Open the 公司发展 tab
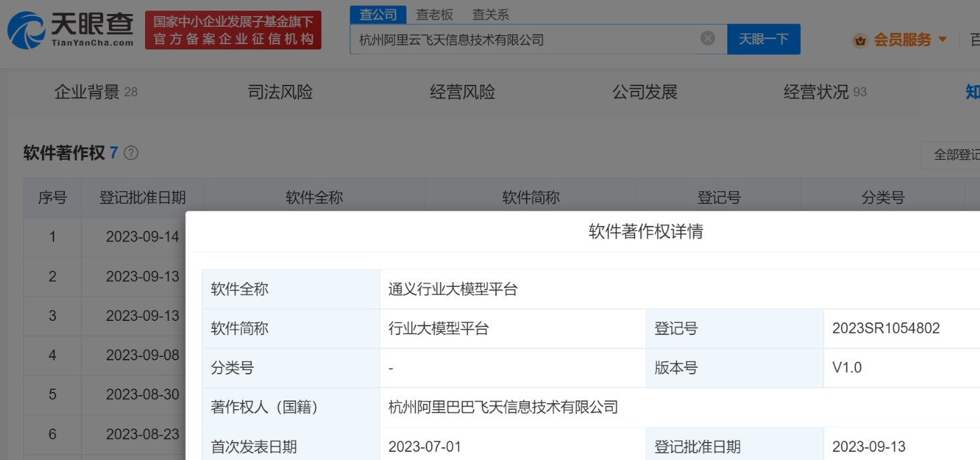 pyautogui.click(x=645, y=92)
